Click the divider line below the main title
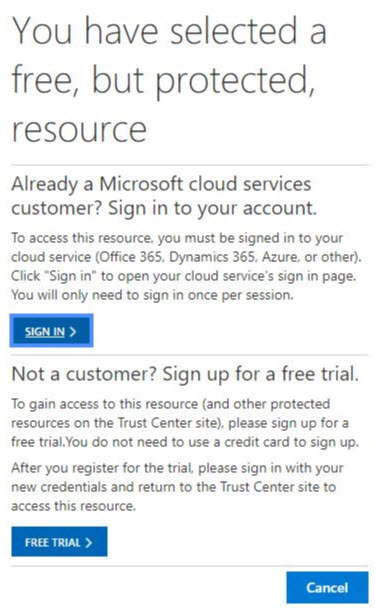This screenshot has width=375, height=608. (x=190, y=165)
